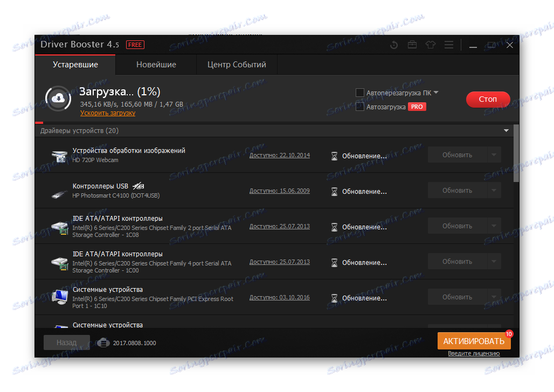554x392 pixels.
Task: Switch to the Центр Событий tab
Action: 237,65
